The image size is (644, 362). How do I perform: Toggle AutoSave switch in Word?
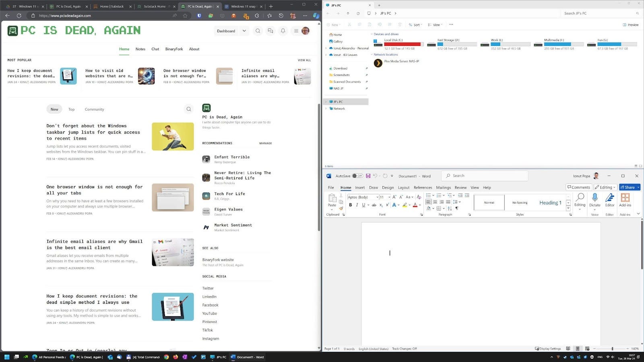click(357, 176)
